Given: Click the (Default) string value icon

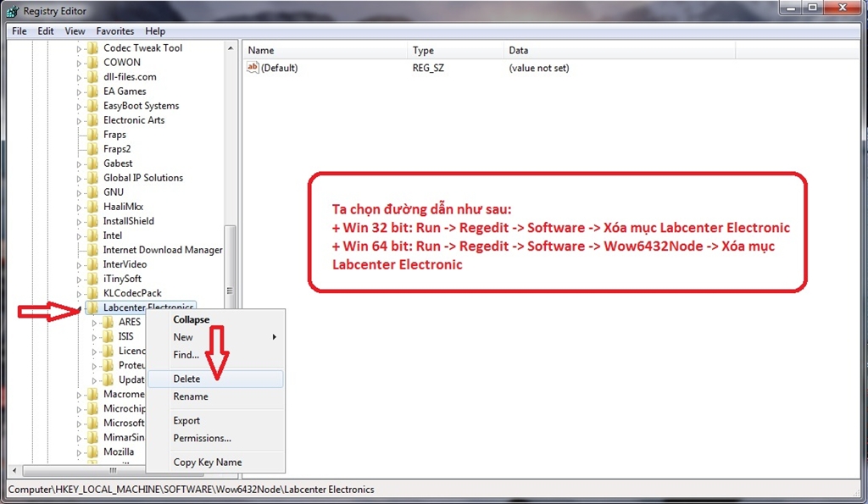Looking at the screenshot, I should [x=252, y=68].
